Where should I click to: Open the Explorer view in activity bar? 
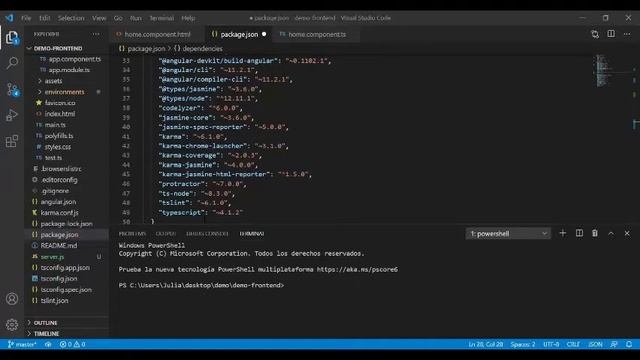click(12, 38)
